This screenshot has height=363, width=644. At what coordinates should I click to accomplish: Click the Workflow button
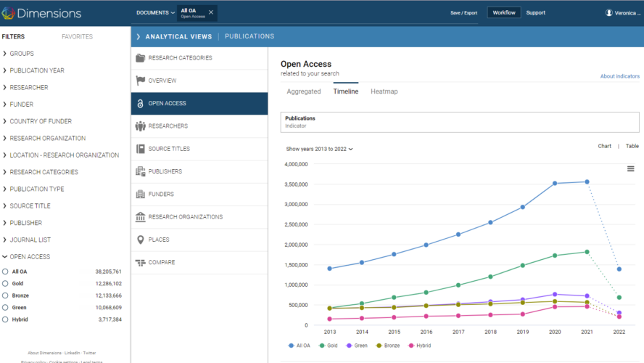pos(503,12)
